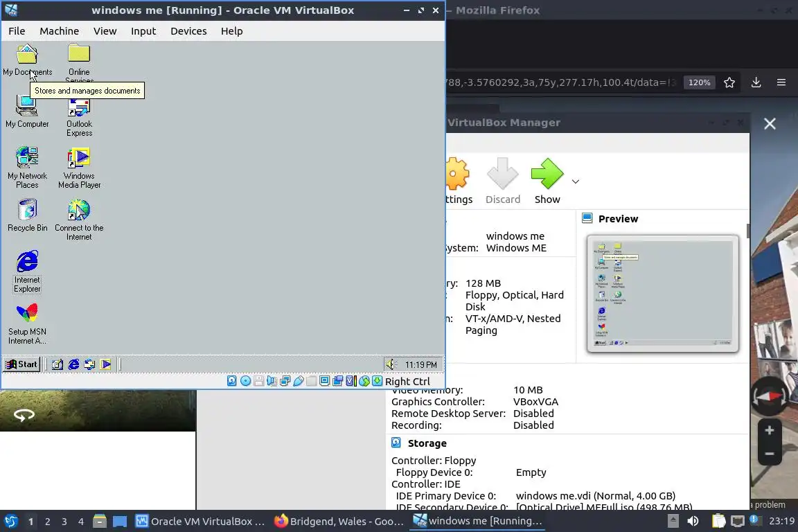Open My Network Places
Image resolution: width=798 pixels, height=532 pixels.
click(27, 168)
